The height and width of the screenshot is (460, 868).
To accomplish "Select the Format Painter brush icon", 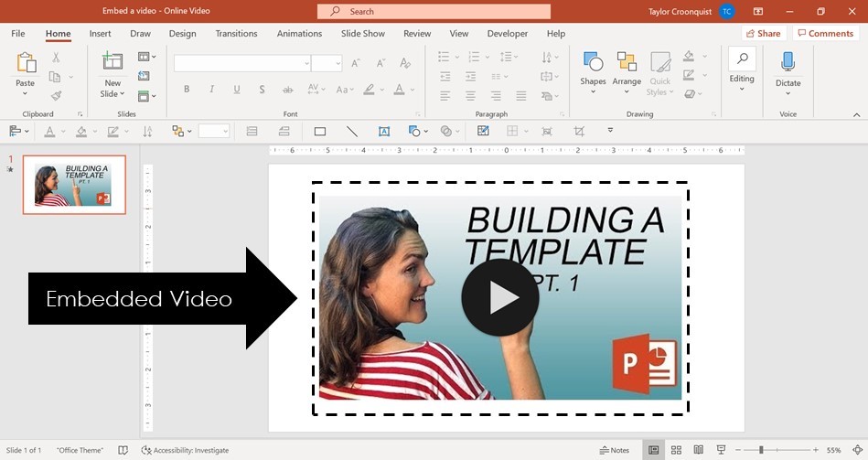I will pyautogui.click(x=56, y=96).
